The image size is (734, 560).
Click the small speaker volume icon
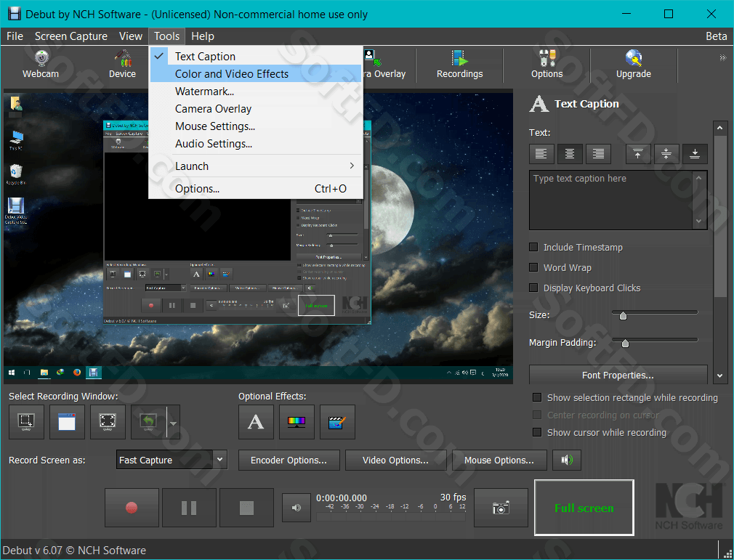pos(297,508)
